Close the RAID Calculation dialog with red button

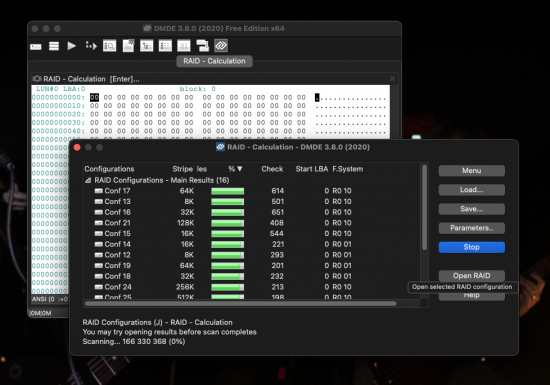(77, 147)
